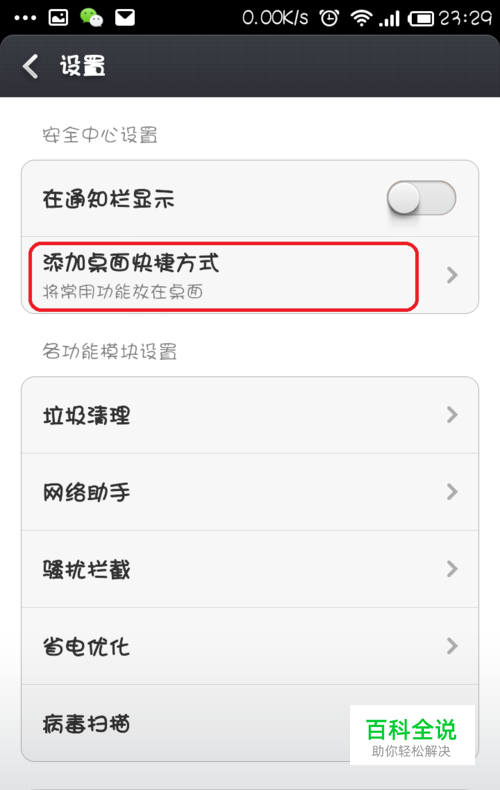500x790 pixels.
Task: Tap the cellular signal bars icon
Action: (x=389, y=19)
